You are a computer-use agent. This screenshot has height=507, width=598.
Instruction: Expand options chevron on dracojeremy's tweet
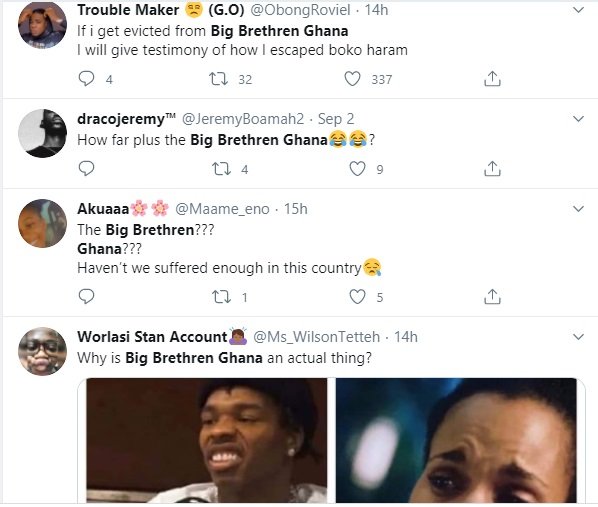tap(579, 119)
